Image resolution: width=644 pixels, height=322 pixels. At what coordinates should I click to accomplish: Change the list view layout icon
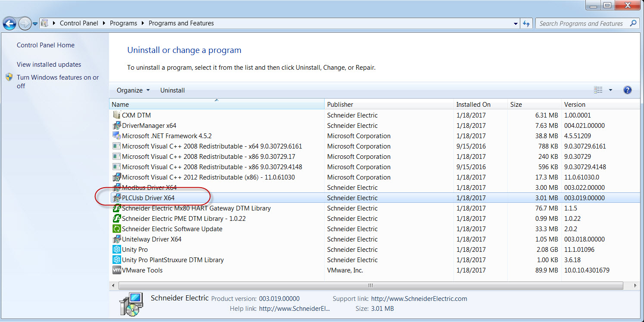click(598, 90)
